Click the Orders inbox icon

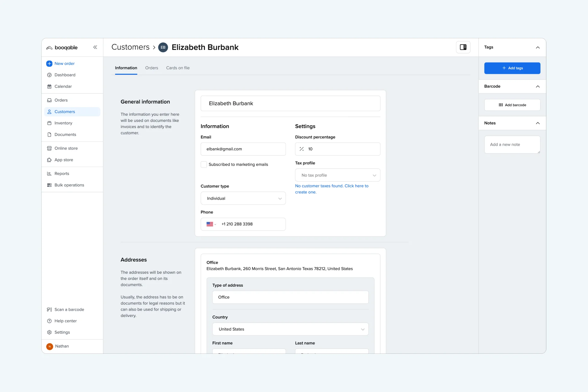click(49, 100)
